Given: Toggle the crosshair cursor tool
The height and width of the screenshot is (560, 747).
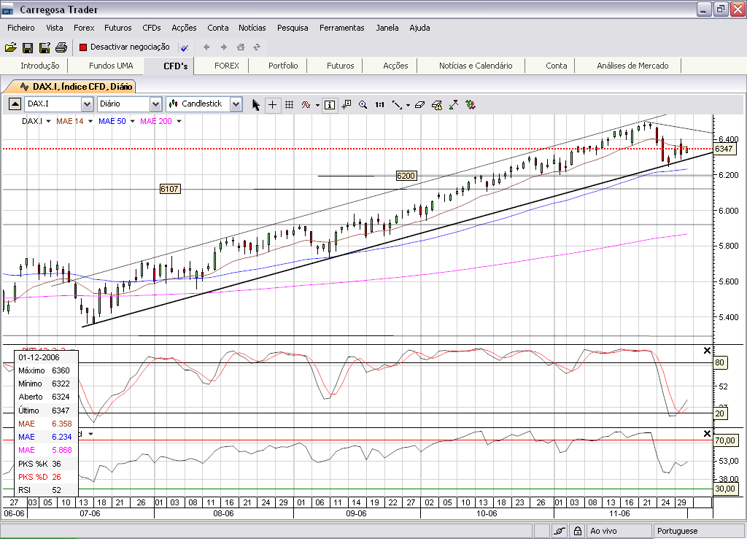Looking at the screenshot, I should point(272,105).
